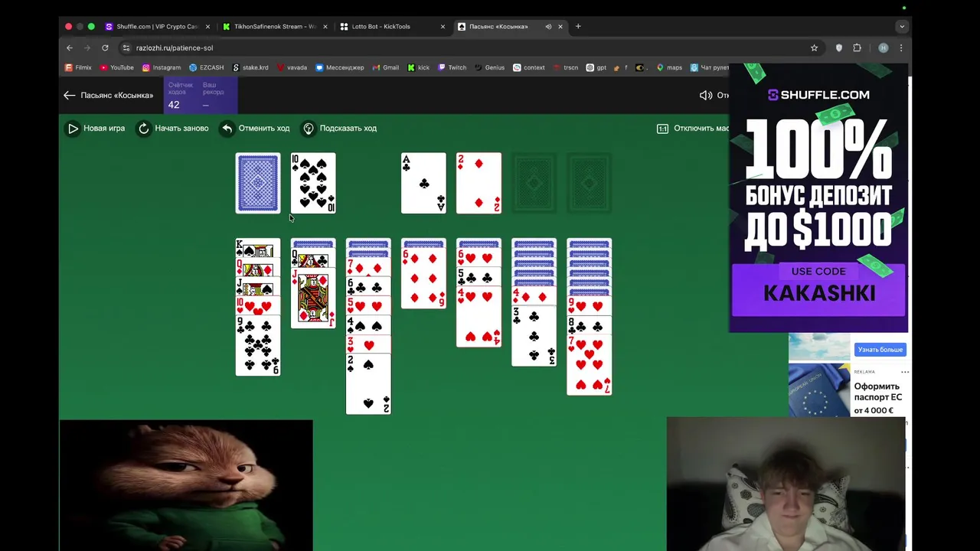Open the Twitch bookmark

click(452, 67)
